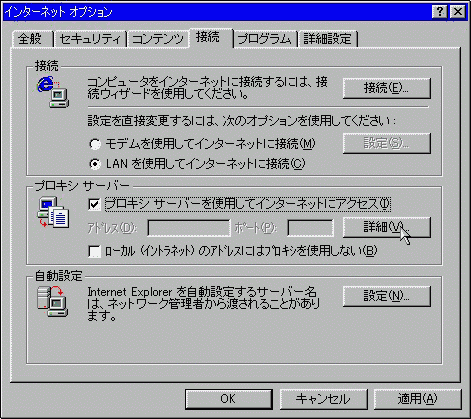Click the アドレス proxy input field
The width and height of the screenshot is (471, 419).
point(189,228)
